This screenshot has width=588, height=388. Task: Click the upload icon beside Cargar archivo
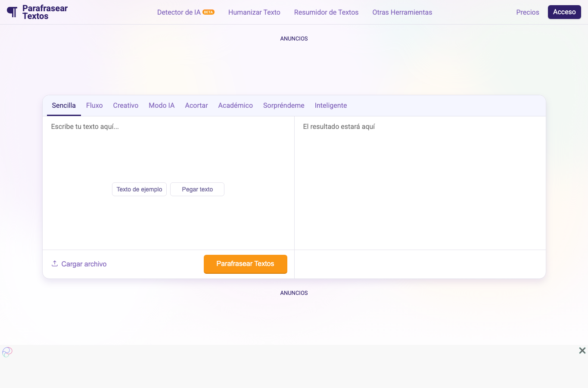coord(55,263)
